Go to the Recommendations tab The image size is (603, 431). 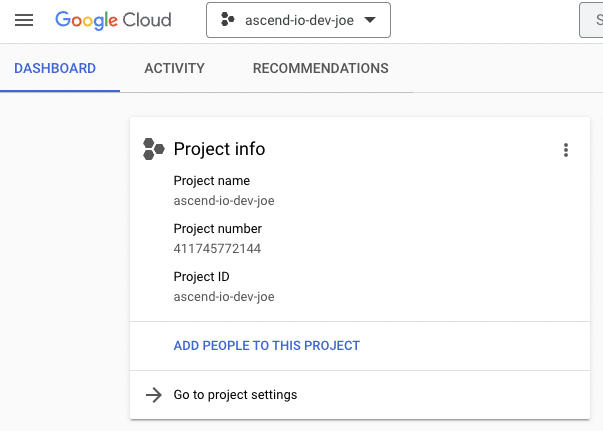point(320,69)
